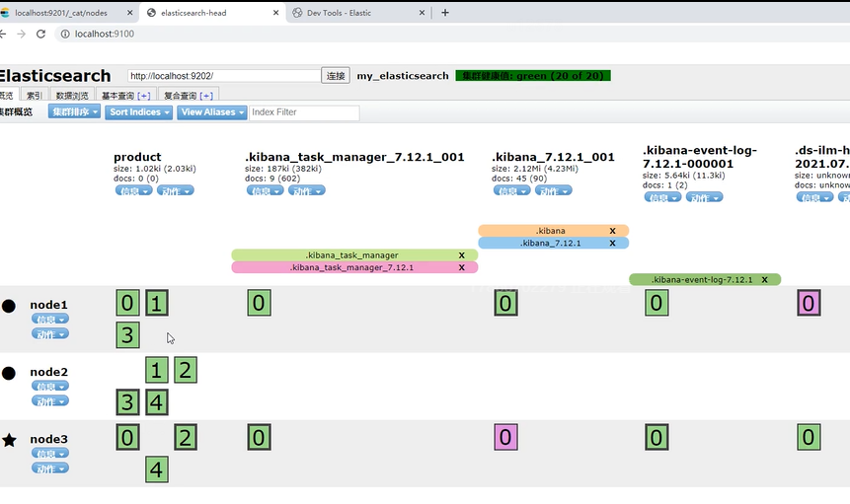The height and width of the screenshot is (504, 850).
Task: Open the 复合查询 compound query tab
Action: point(180,96)
